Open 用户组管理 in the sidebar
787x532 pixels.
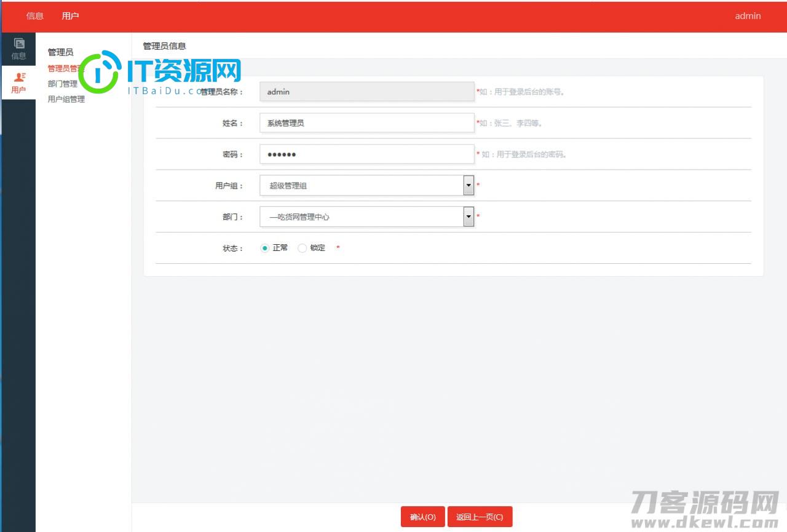(66, 99)
